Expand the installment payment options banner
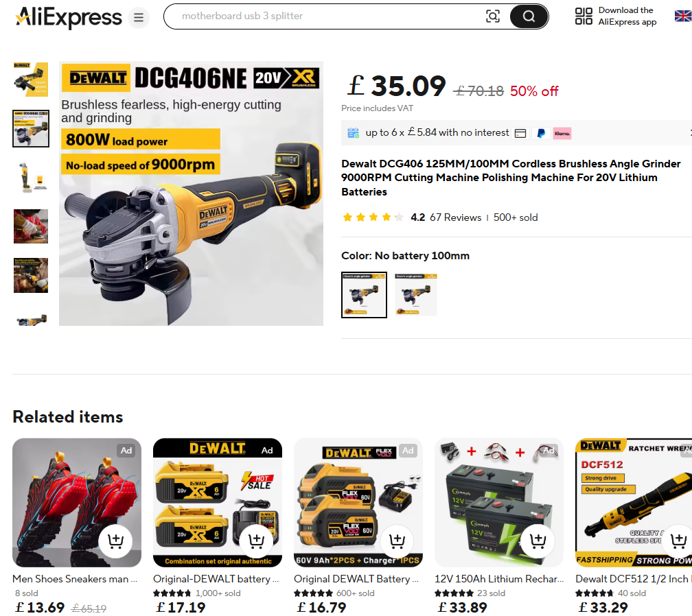 (516, 132)
